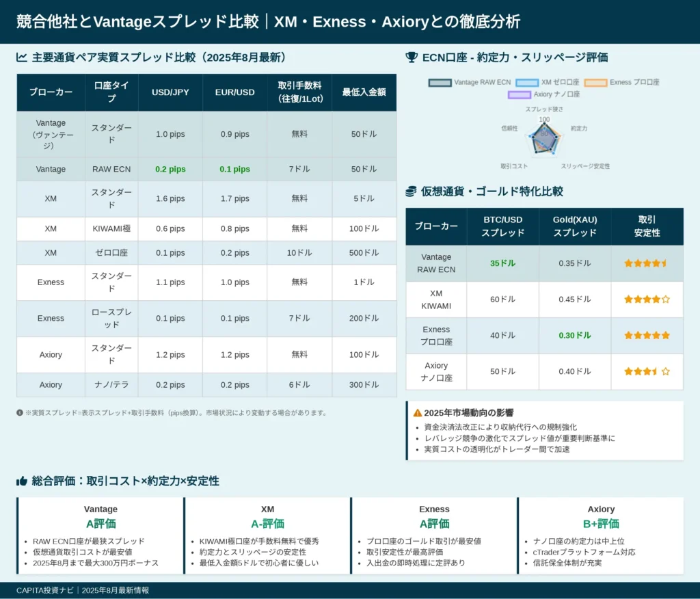Click the warning triangle icon next to 2025年市場動向の影響
This screenshot has width=700, height=599.
(x=418, y=413)
